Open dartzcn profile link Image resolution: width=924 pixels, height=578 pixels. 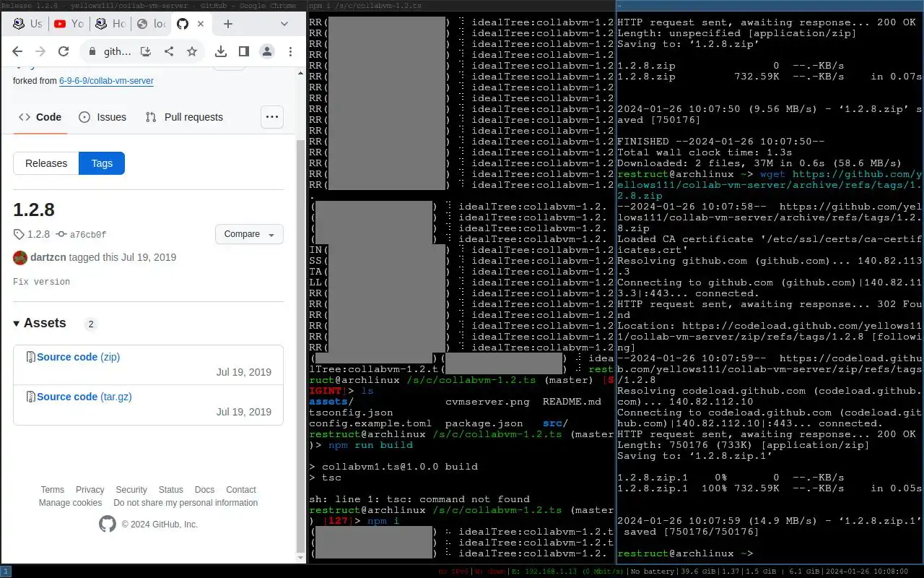pos(49,257)
